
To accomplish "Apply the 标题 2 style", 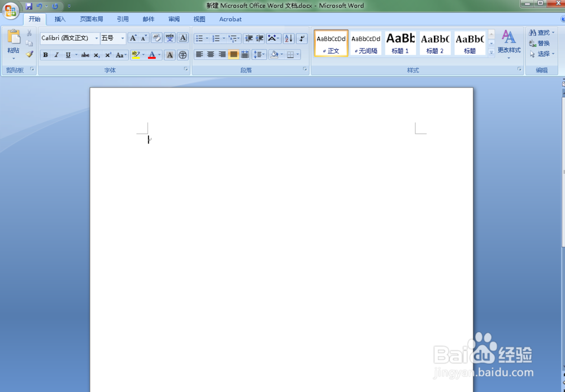I will (435, 43).
